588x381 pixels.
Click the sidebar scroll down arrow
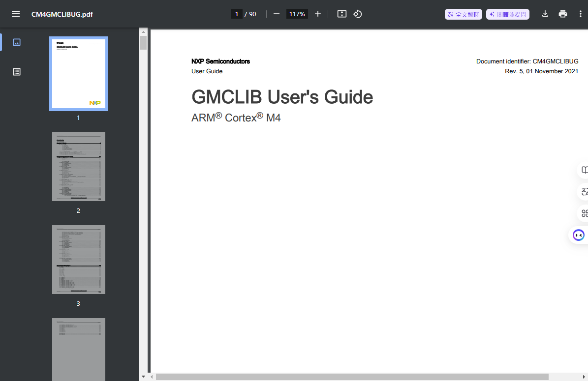point(143,377)
